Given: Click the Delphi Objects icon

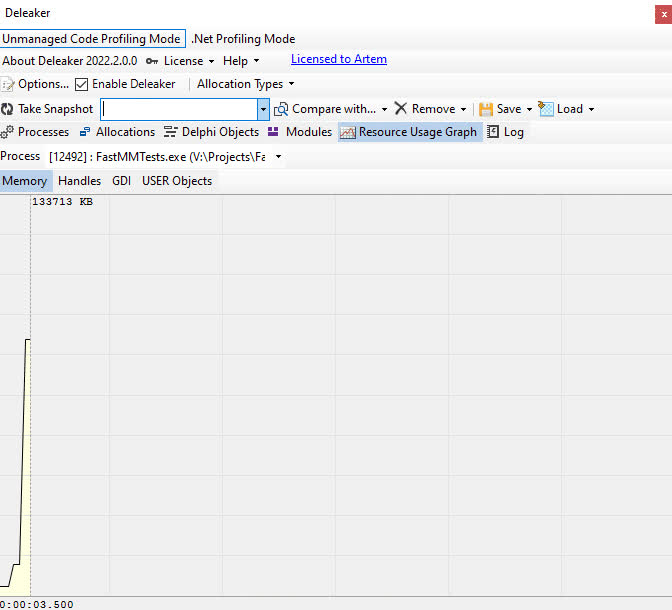Looking at the screenshot, I should click(170, 132).
